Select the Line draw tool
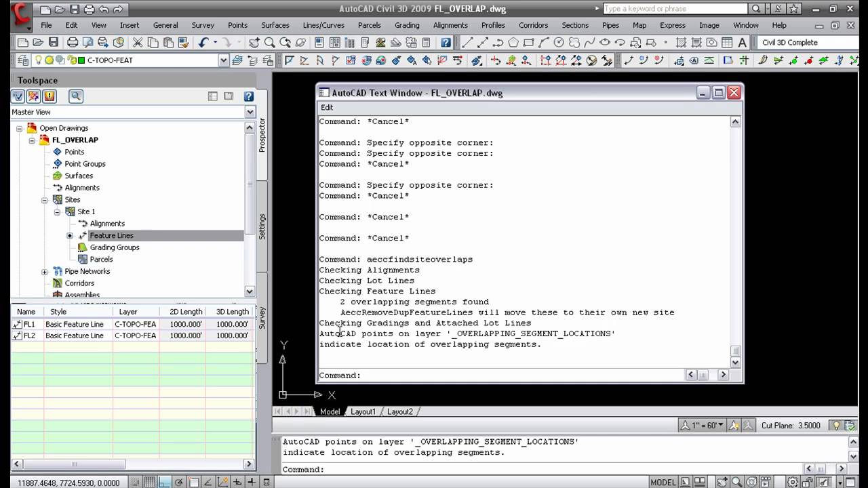 [467, 42]
